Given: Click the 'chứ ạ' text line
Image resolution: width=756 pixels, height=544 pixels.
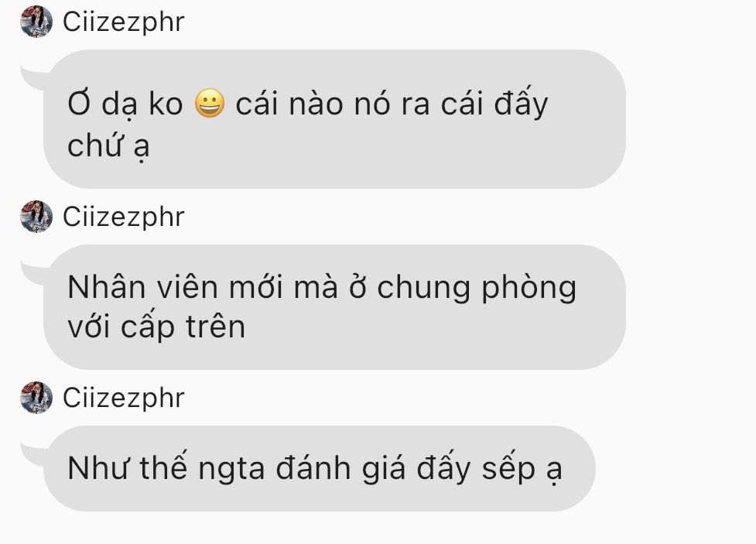Looking at the screenshot, I should click(108, 145).
